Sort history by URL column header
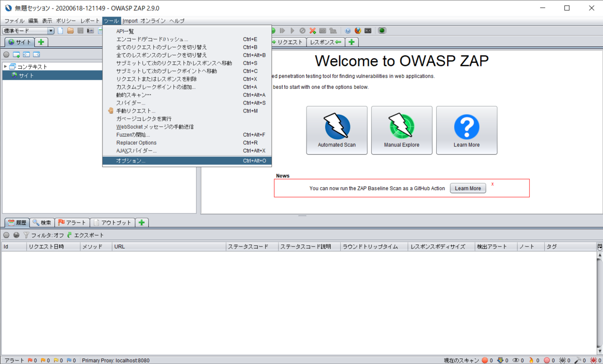 [169, 247]
